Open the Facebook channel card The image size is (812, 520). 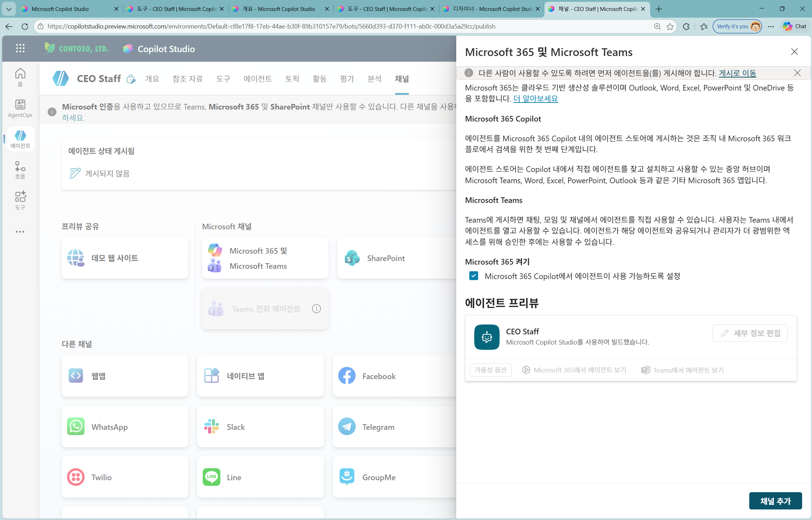coord(394,376)
